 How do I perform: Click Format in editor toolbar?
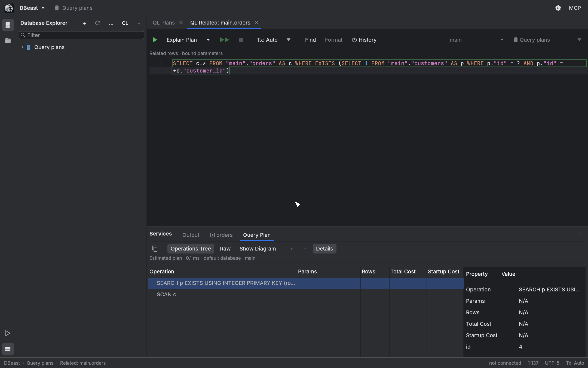[334, 40]
